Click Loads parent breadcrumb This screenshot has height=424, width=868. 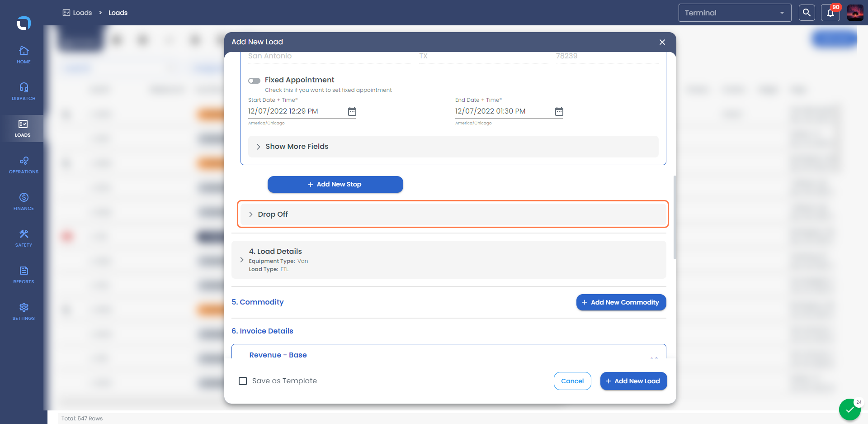tap(77, 13)
